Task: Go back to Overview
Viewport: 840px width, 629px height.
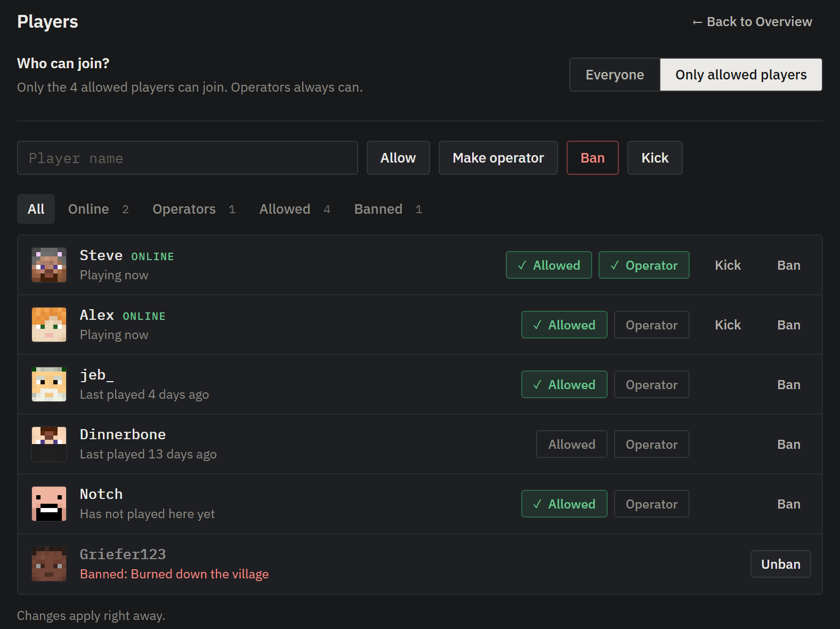Action: coord(752,22)
